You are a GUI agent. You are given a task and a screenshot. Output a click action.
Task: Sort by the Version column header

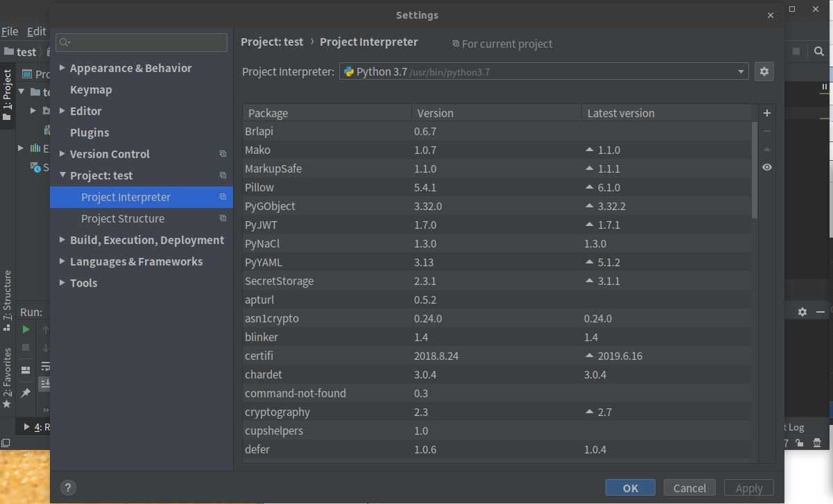click(496, 113)
